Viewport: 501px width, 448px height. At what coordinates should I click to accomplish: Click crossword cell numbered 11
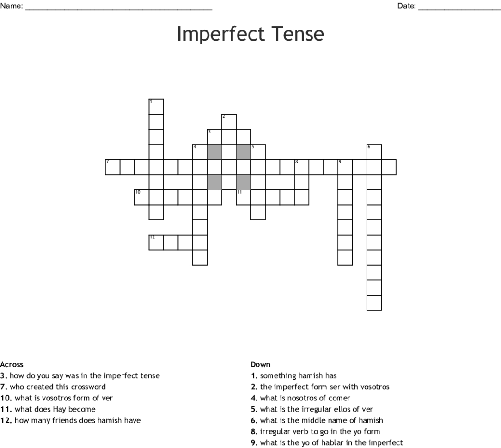click(x=244, y=197)
